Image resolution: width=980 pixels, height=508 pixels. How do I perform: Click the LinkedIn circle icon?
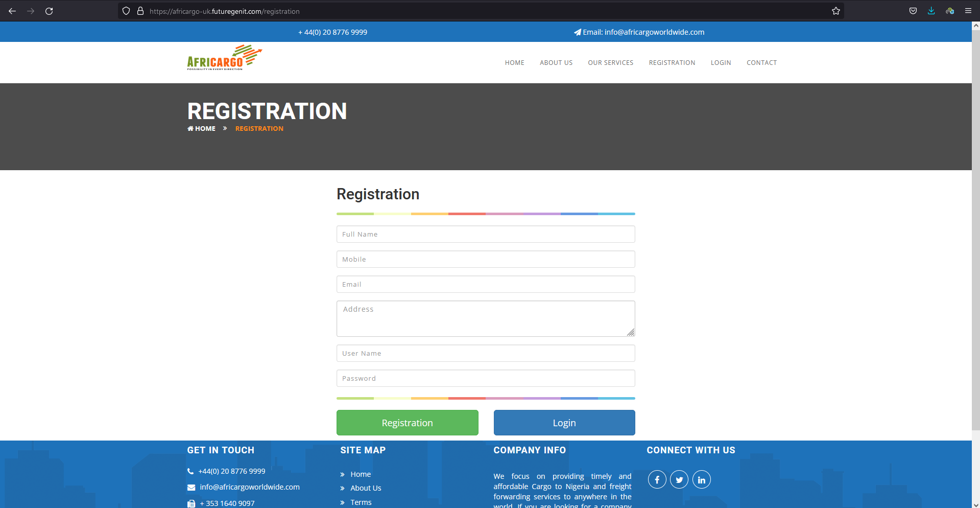[701, 479]
